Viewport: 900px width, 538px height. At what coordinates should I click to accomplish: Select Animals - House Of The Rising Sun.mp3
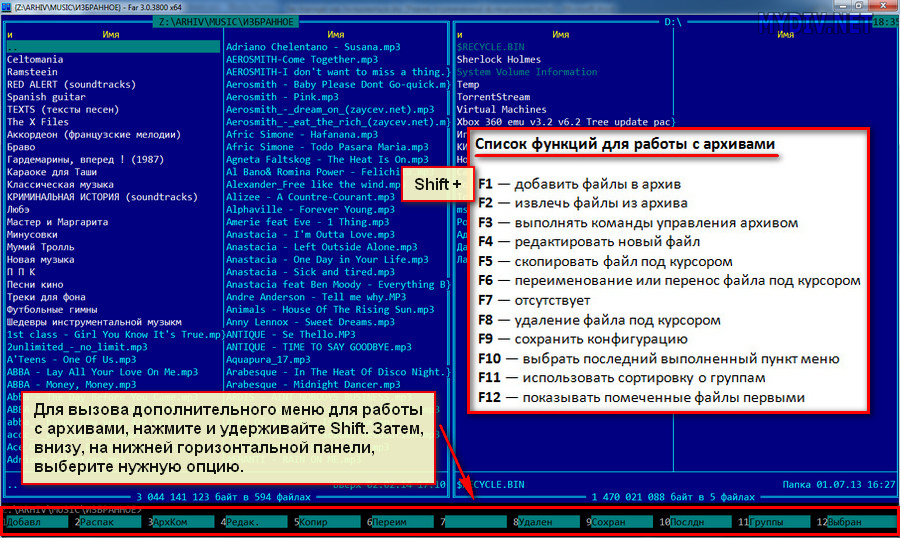coord(330,309)
